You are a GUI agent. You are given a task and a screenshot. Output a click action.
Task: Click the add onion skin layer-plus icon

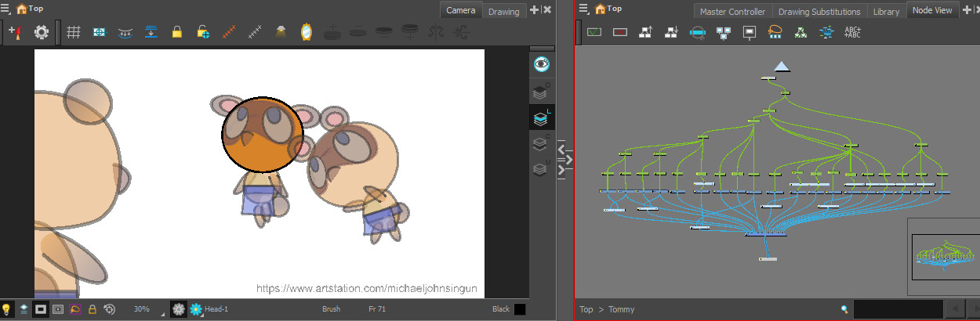point(332,33)
